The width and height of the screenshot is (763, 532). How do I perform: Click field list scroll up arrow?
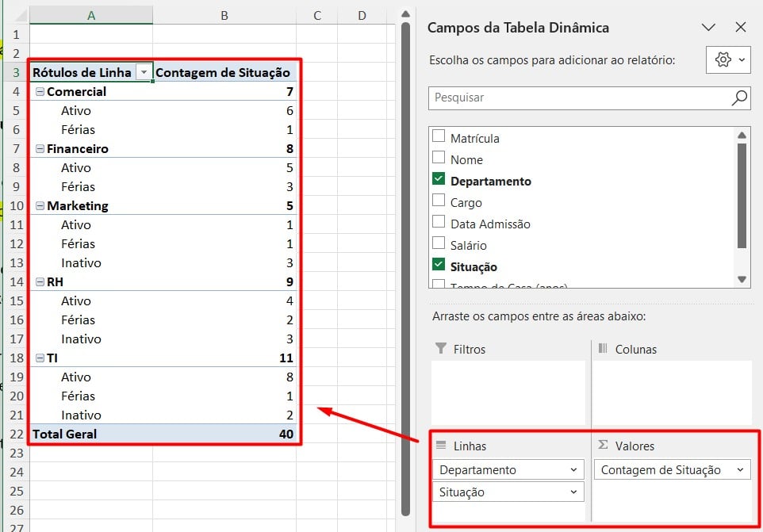(742, 136)
